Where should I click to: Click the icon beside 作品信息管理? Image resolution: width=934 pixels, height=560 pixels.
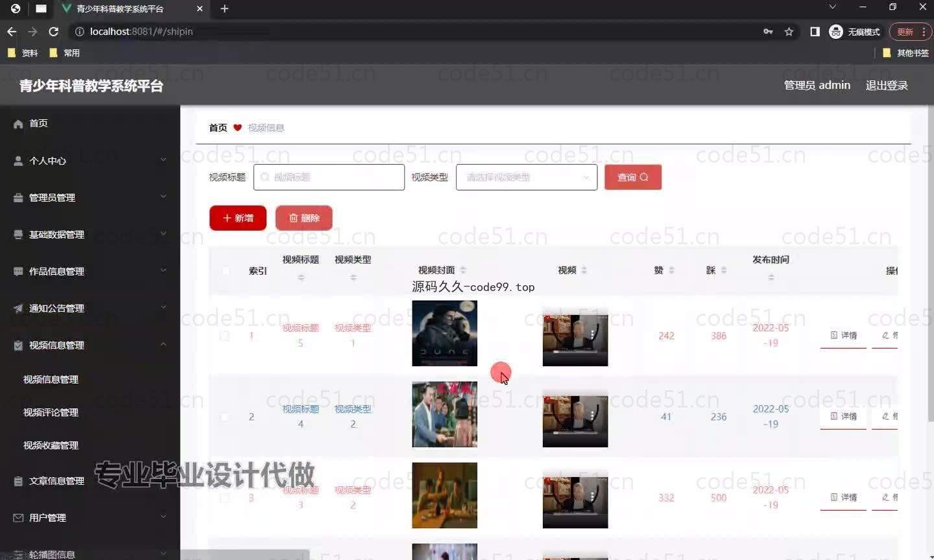[x=18, y=272]
